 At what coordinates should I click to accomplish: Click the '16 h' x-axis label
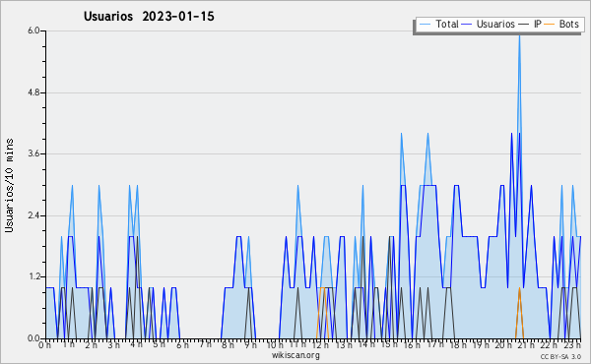click(x=412, y=344)
